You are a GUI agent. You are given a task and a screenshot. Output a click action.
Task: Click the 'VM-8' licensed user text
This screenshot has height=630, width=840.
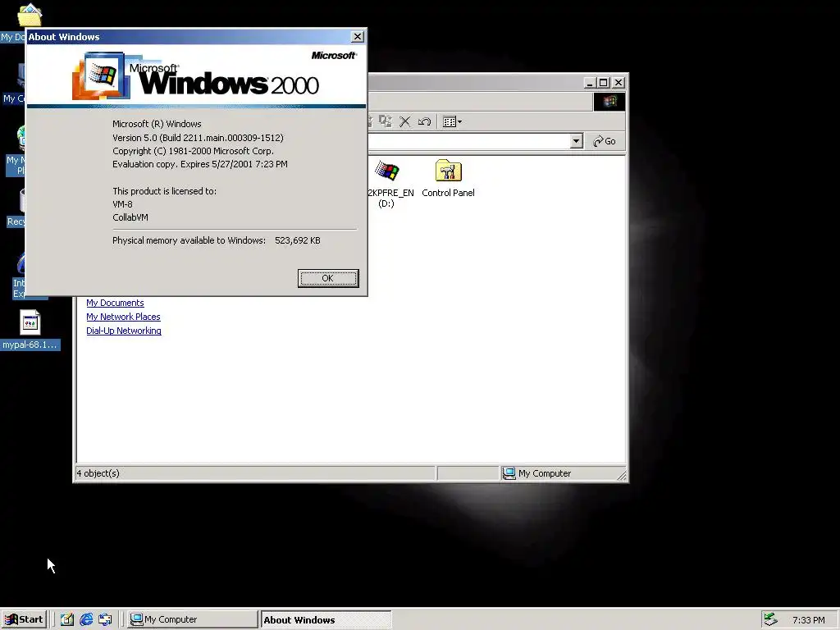(122, 204)
